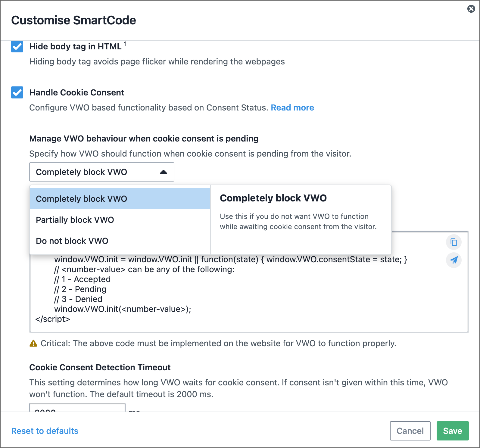The width and height of the screenshot is (480, 448).
Task: Uncheck Hide body tag in HTML
Action: pos(17,46)
